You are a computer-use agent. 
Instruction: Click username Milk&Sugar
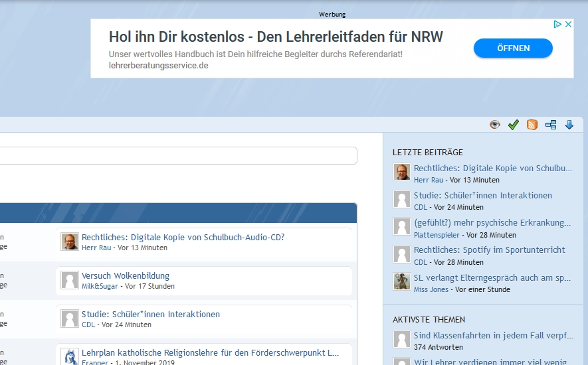pos(98,286)
